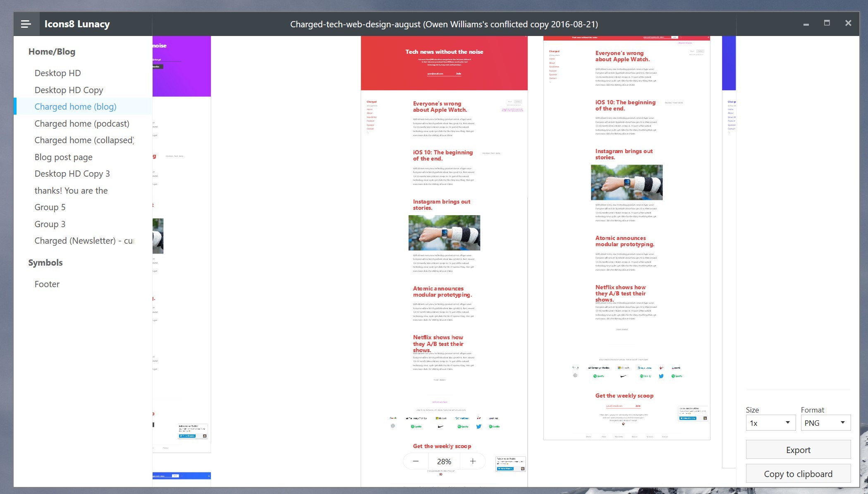Maximize the Lunacy window
Image resolution: width=868 pixels, height=494 pixels.
pos(827,23)
